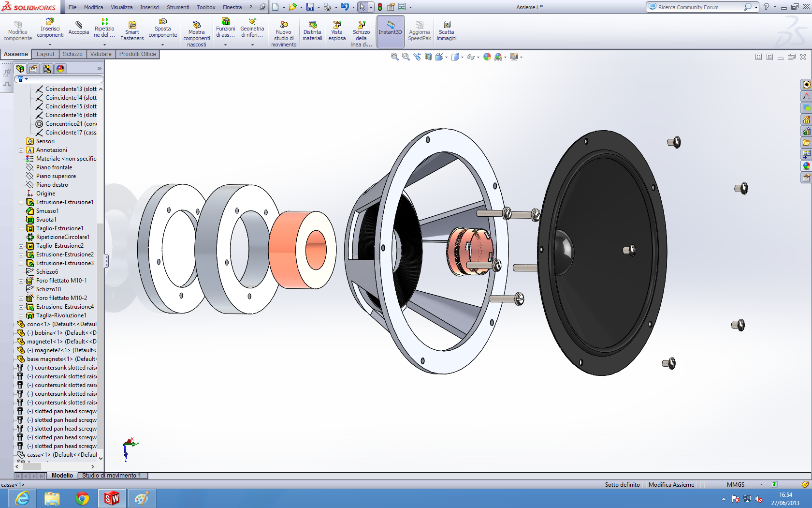Select the Accoppia mate tool
The width and height of the screenshot is (812, 508).
tap(78, 28)
